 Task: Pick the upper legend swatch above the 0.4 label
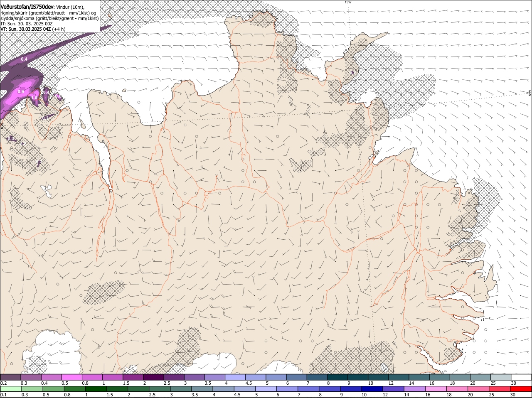[x=51, y=377]
